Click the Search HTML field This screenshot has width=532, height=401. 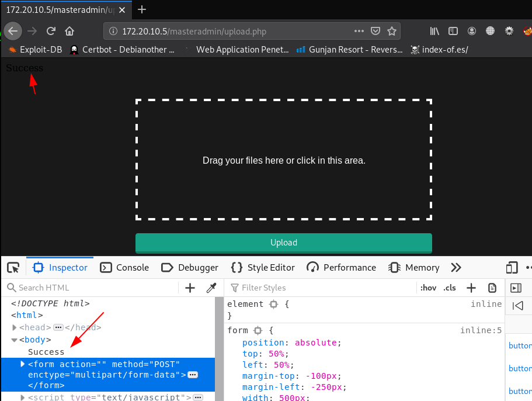coord(92,288)
